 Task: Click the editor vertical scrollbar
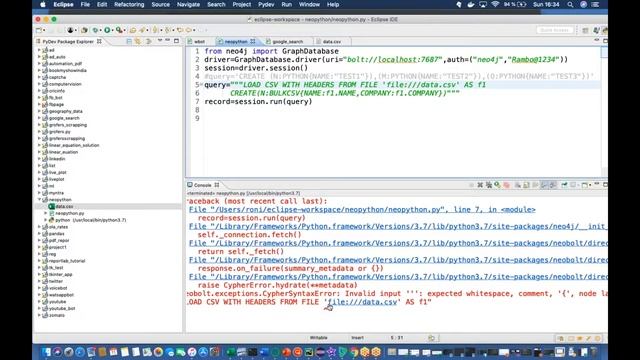(604, 112)
